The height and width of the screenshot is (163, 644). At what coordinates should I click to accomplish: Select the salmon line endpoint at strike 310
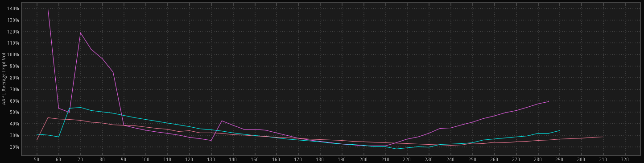point(603,137)
